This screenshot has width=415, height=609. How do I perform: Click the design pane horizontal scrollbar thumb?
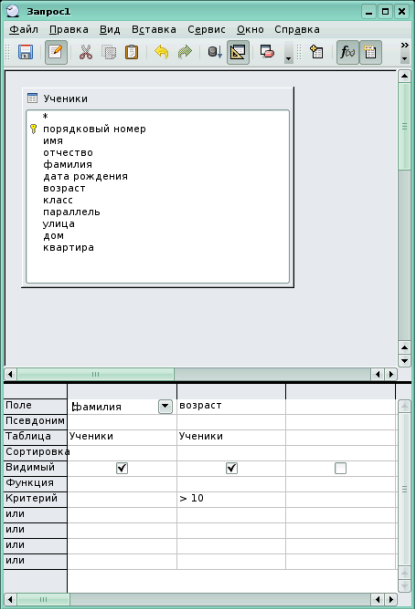tap(96, 374)
